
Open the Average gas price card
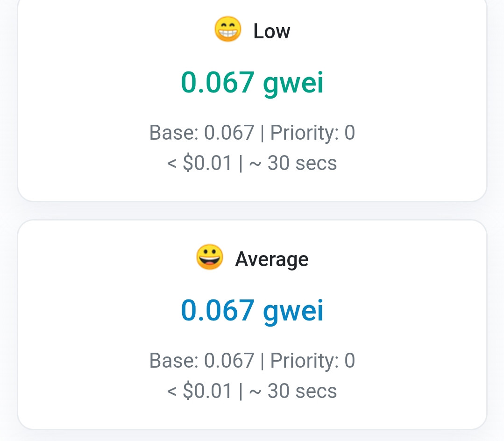[252, 324]
